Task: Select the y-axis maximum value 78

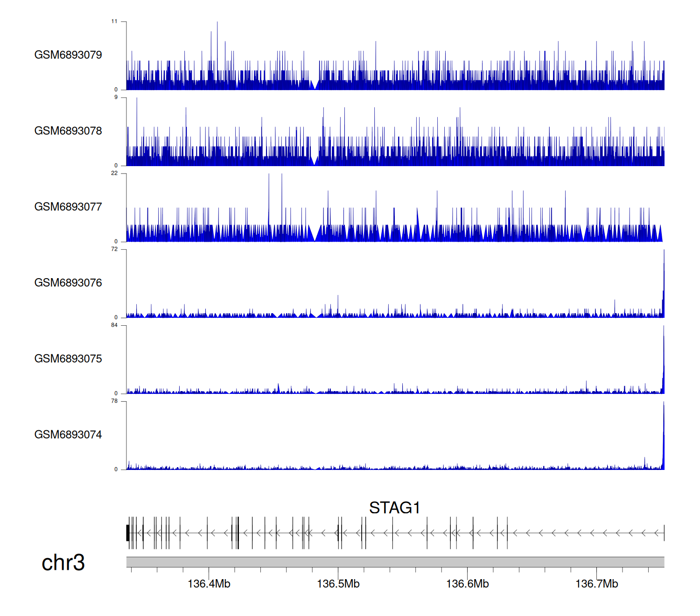Action: 114,401
